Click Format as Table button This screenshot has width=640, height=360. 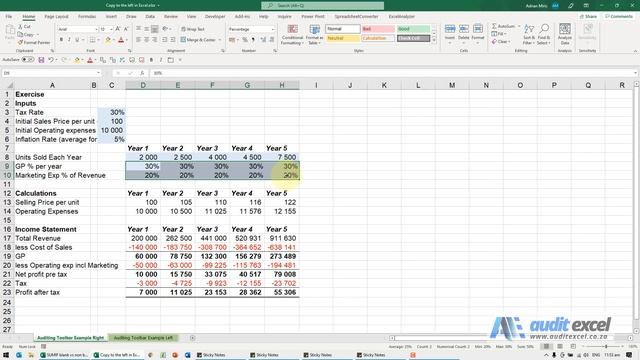[x=315, y=34]
